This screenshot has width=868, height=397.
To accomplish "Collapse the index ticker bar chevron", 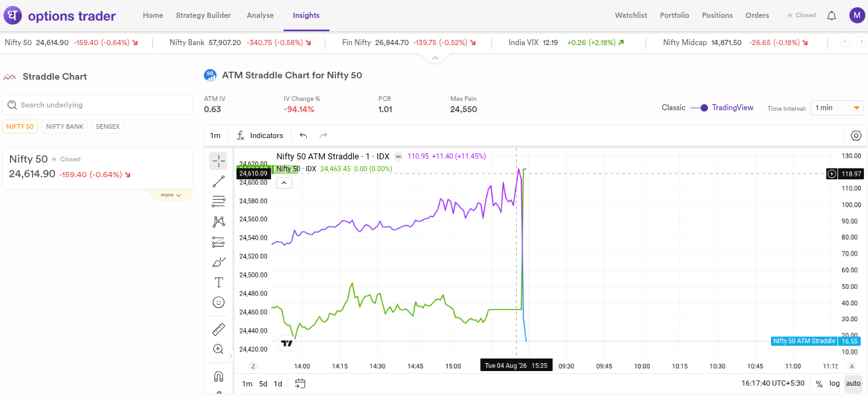I will point(435,58).
